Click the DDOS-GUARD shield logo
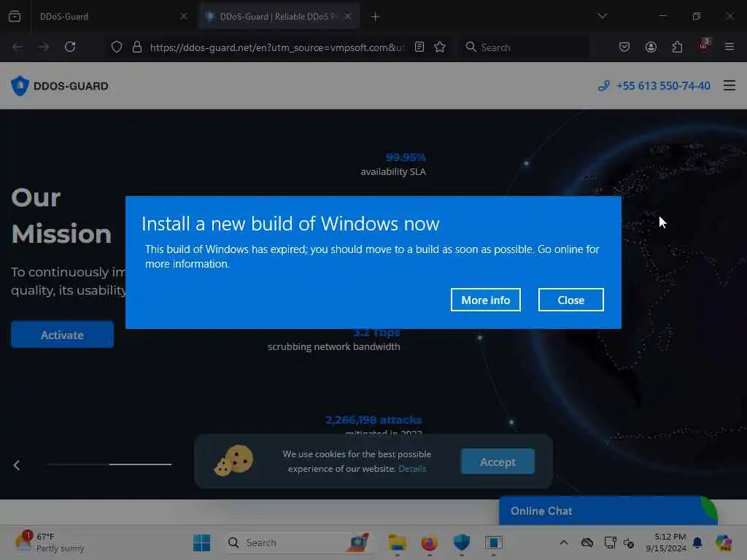The image size is (747, 560). pyautogui.click(x=60, y=86)
